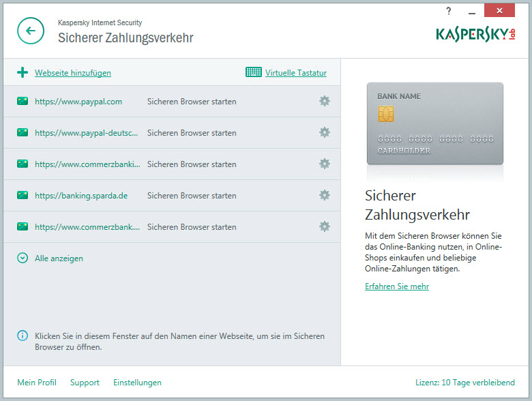Open settings gear for paypal-deutsc... entry
This screenshot has height=401, width=532.
[x=325, y=132]
